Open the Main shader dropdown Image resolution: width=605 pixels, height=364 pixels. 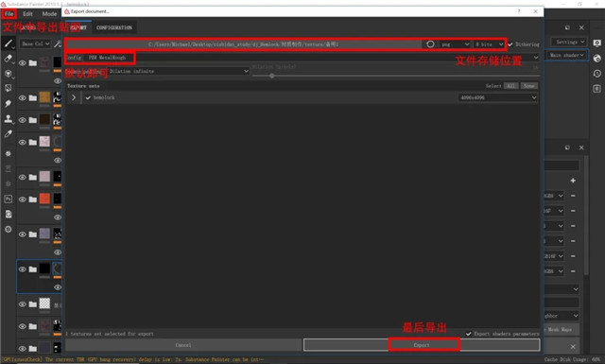point(566,55)
